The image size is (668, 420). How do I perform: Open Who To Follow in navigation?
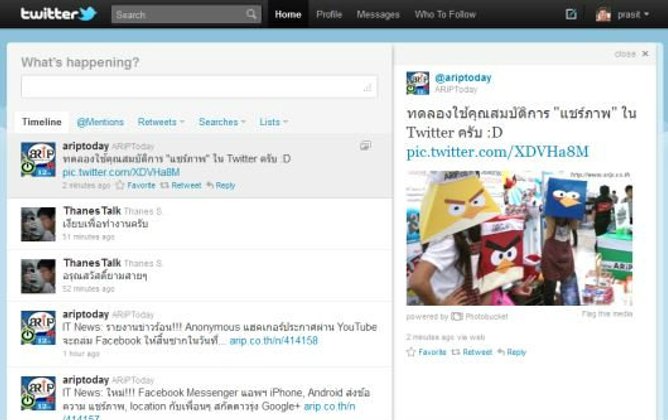(445, 14)
